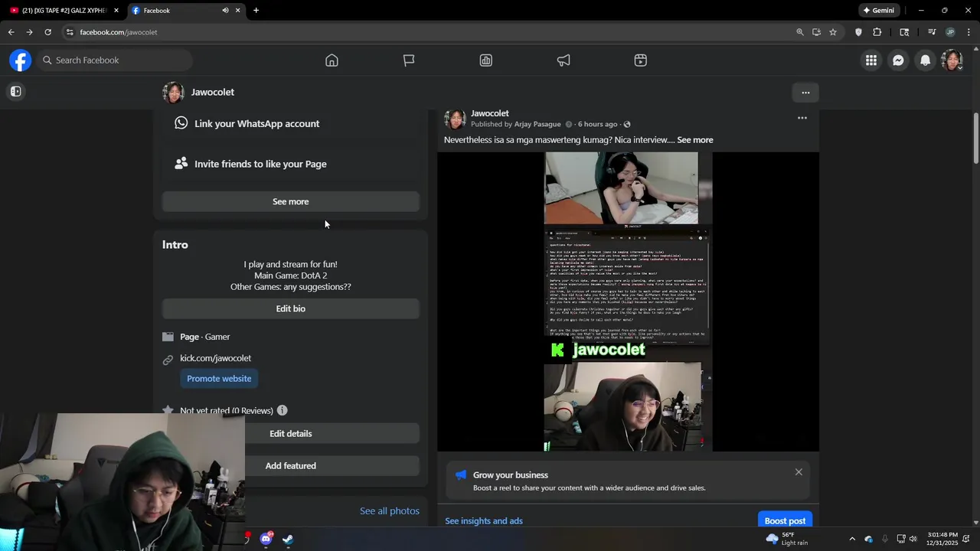Open Facebook notifications bell

click(x=925, y=60)
